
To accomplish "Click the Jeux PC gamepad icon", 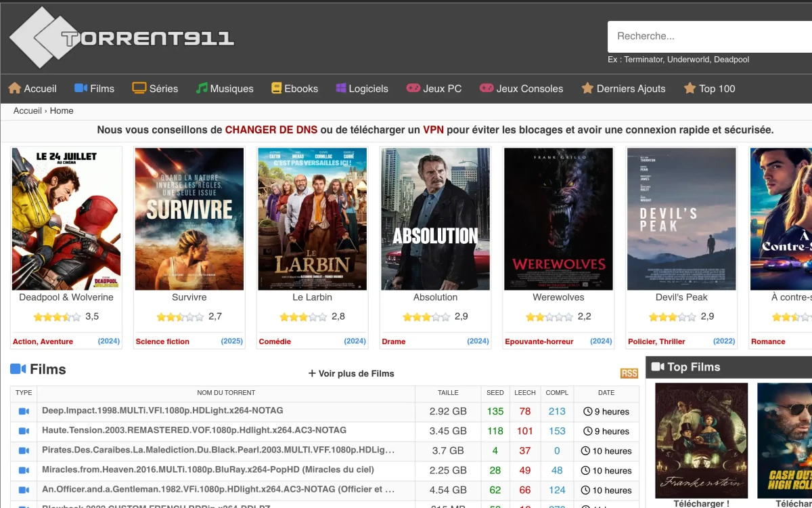I will pos(413,88).
